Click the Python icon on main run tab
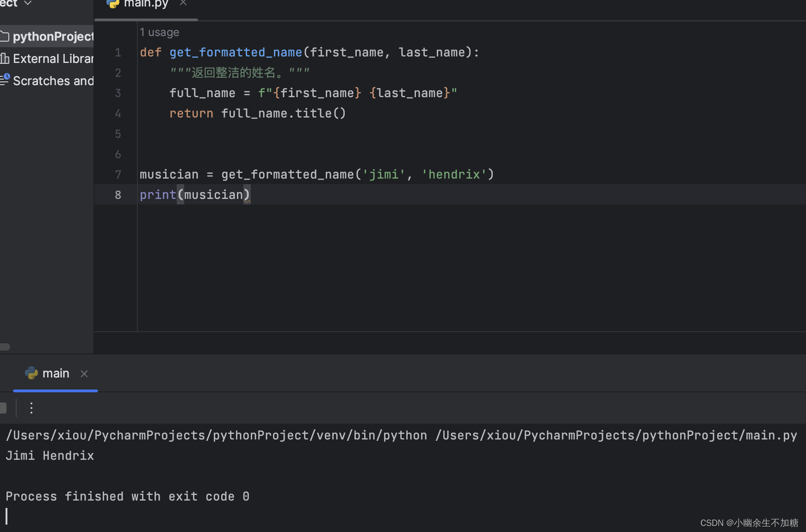806x532 pixels. [31, 373]
